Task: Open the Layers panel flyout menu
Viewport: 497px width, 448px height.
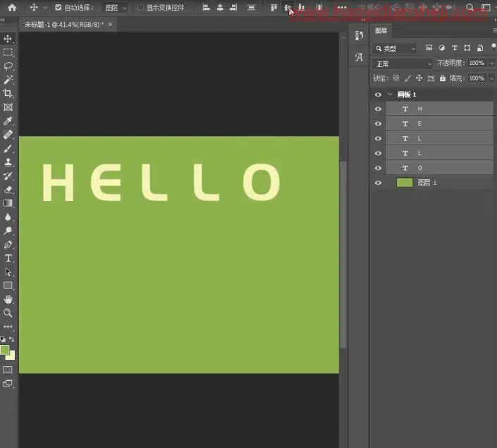Action: pos(494,30)
